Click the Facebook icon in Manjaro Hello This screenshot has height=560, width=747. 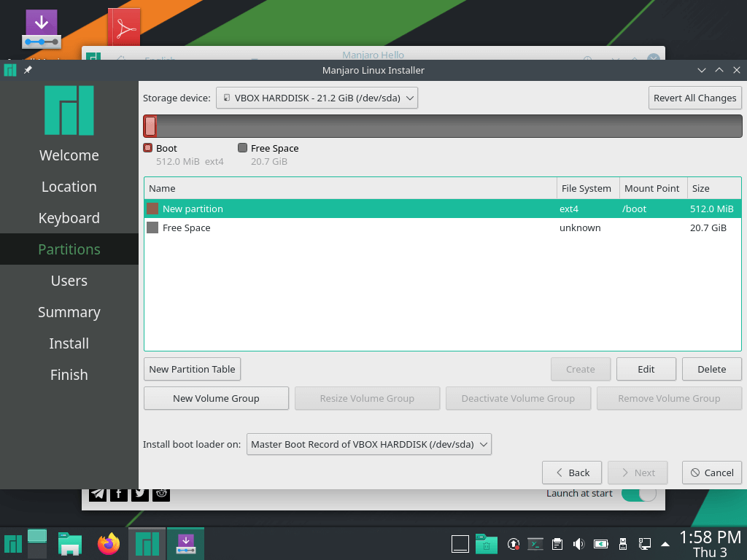pos(119,494)
